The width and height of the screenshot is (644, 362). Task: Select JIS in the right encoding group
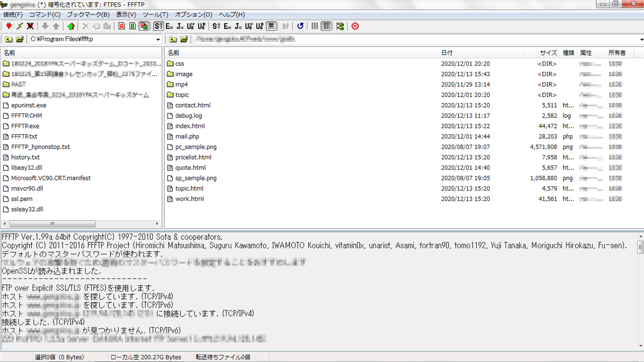pyautogui.click(x=238, y=26)
